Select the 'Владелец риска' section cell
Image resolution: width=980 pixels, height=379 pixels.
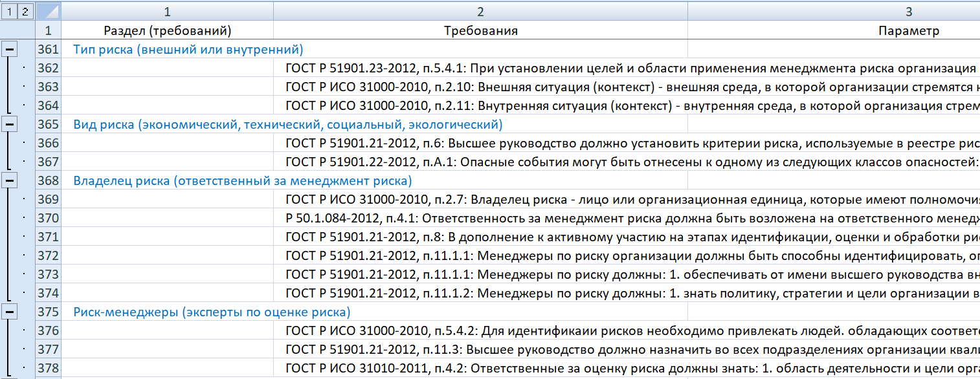pyautogui.click(x=242, y=180)
